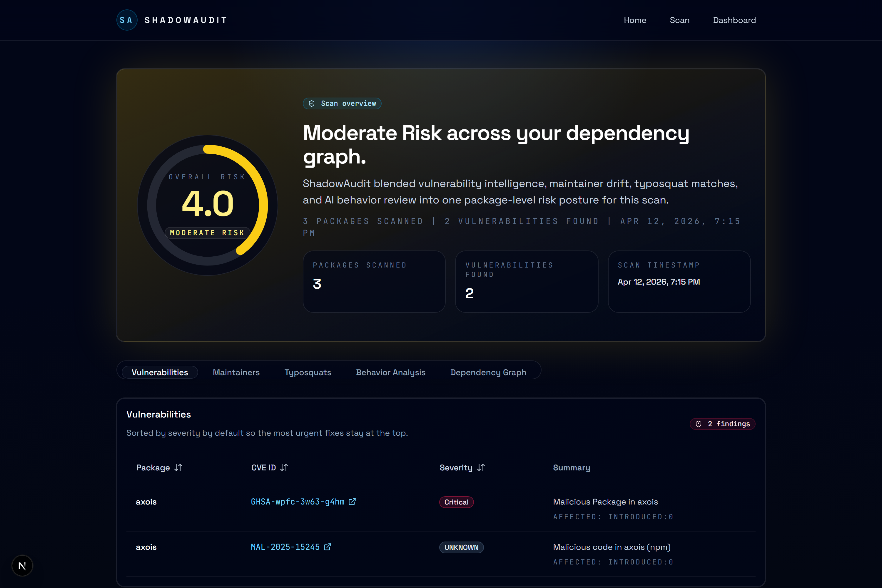Open the GHSA-wpfc-3w63-g4hm advisory link
This screenshot has height=588, width=882.
coord(297,502)
